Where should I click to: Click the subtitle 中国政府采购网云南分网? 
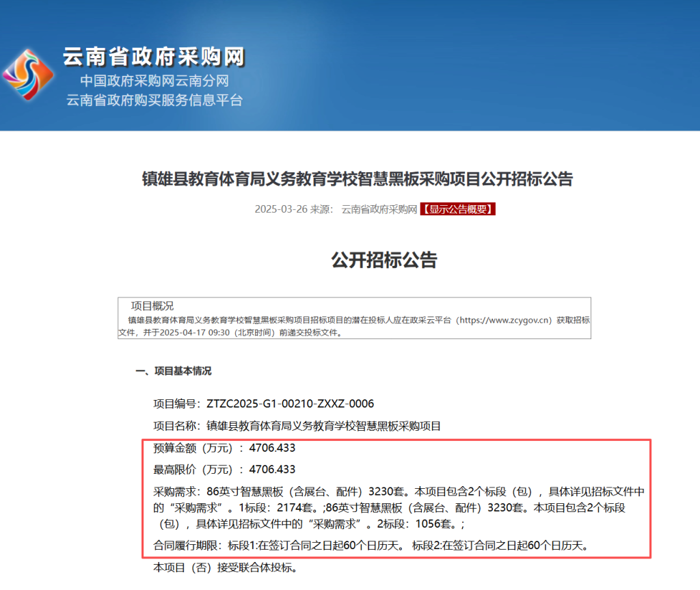pos(154,81)
